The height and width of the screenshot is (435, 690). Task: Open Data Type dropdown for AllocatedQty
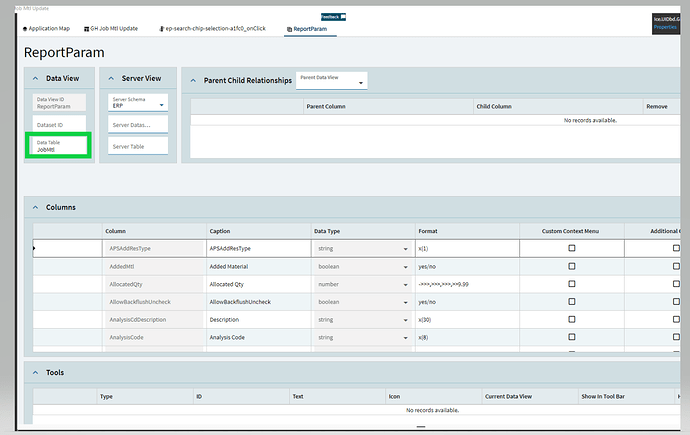pos(405,285)
